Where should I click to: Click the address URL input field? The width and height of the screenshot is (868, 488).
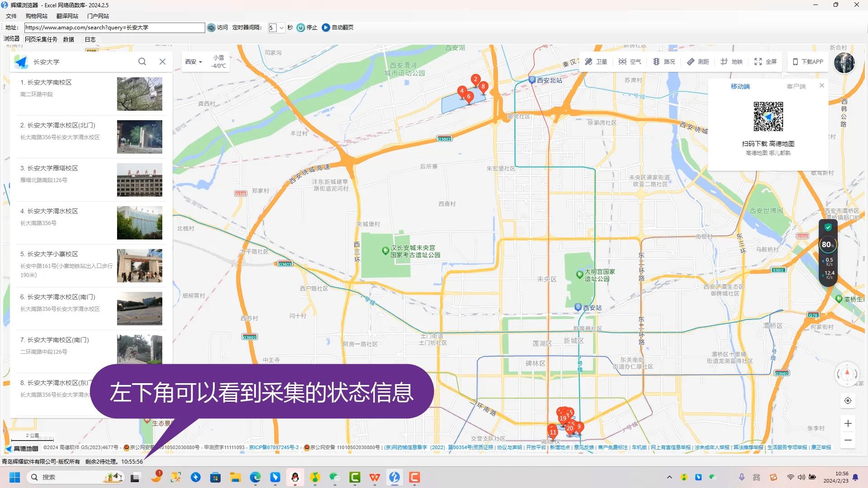[114, 28]
